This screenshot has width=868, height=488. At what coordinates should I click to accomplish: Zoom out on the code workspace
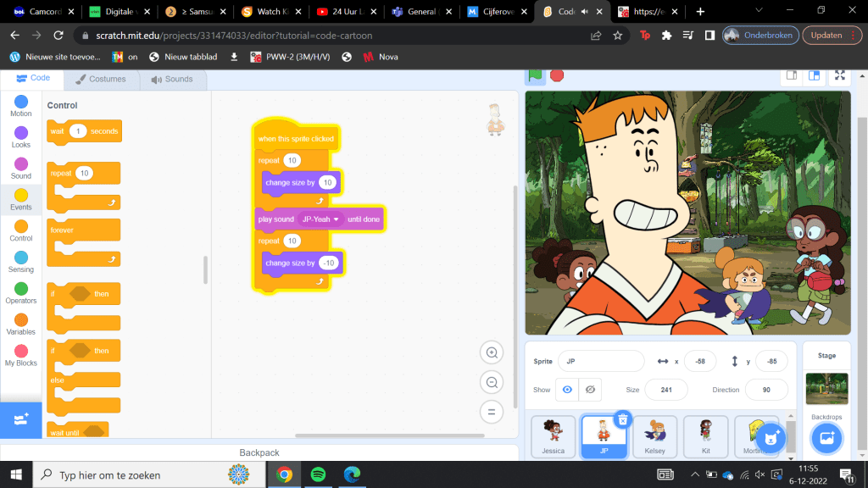point(491,383)
